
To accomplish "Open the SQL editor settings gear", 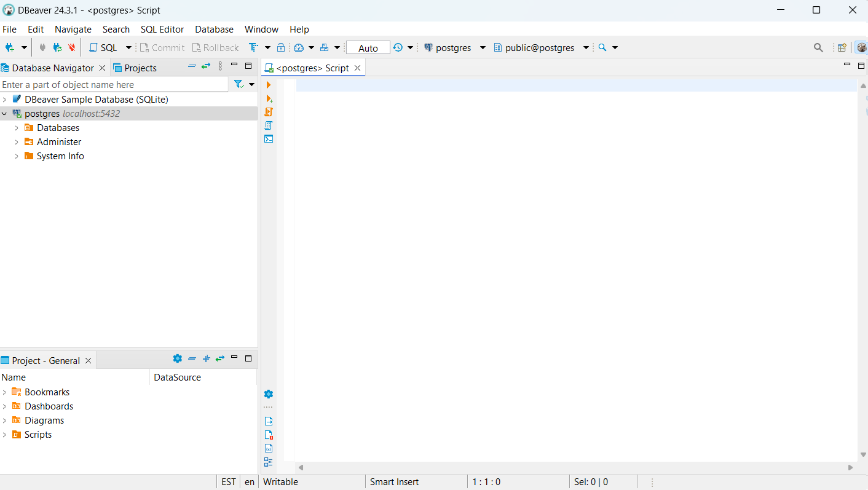I will 268,394.
